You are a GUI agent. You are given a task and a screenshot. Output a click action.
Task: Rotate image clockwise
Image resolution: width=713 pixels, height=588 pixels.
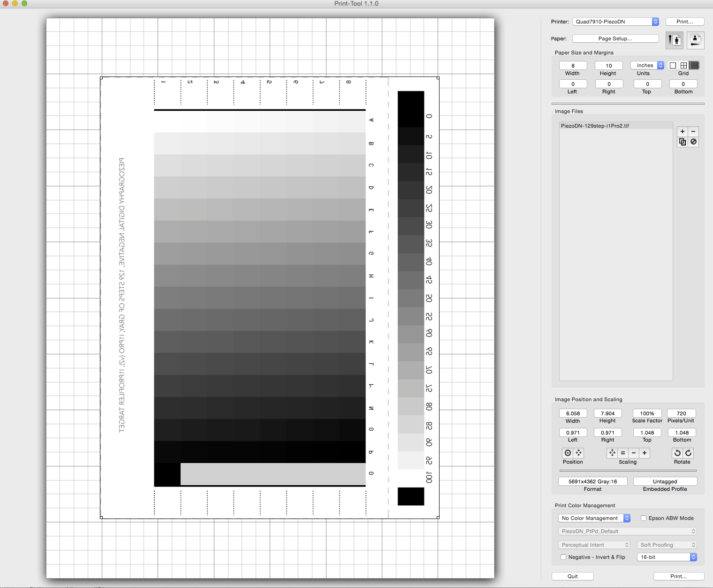tap(688, 453)
